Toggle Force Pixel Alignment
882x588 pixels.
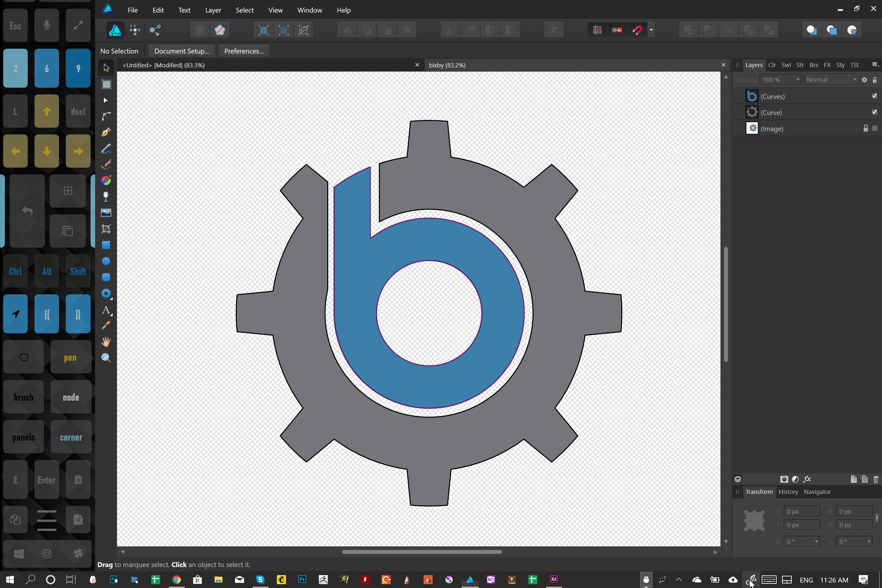coord(617,30)
